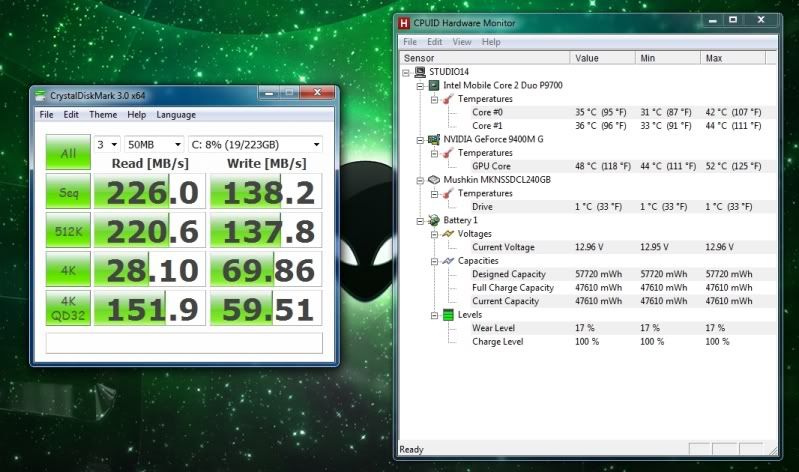Collapse the STUDIO14 root tree node
The width and height of the screenshot is (799, 472).
click(x=407, y=72)
